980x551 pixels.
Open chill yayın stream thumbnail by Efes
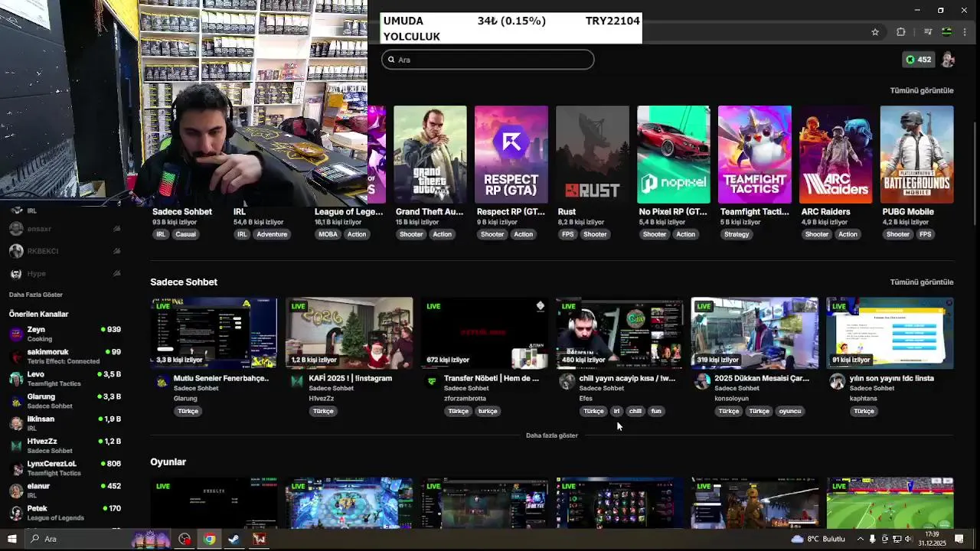(619, 333)
